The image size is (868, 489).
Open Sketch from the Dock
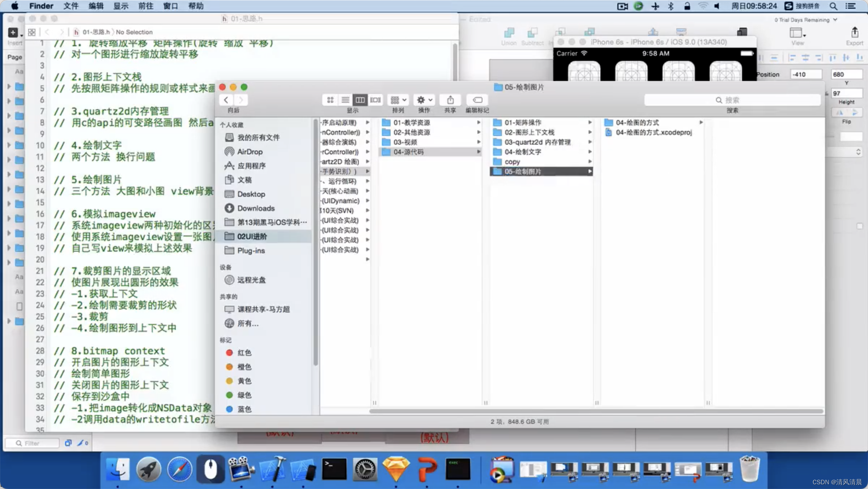[396, 469]
